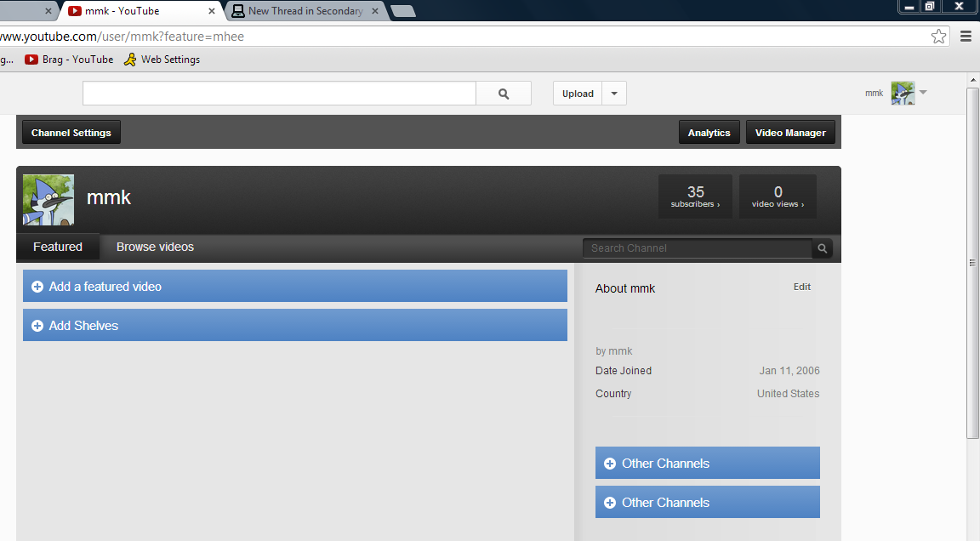Click Add a featured video
This screenshot has height=541, width=980.
tap(295, 286)
